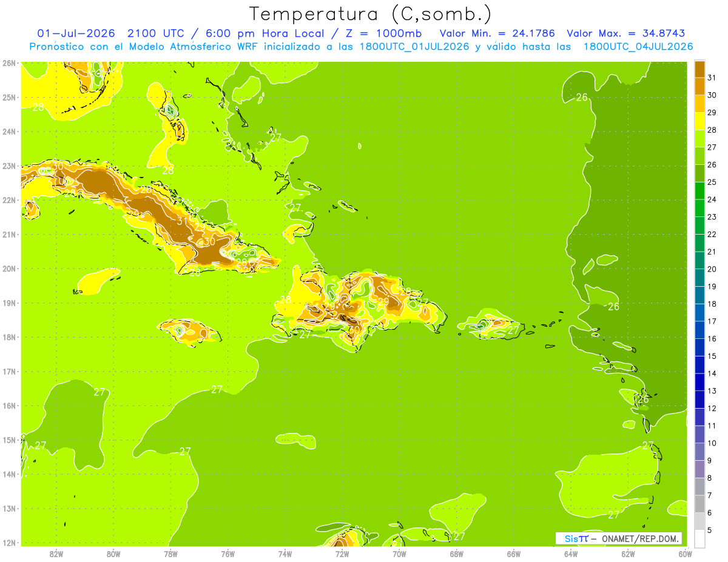Click the '31' contour label over Cuba
Viewport: 728px width, 562px height.
(182, 221)
